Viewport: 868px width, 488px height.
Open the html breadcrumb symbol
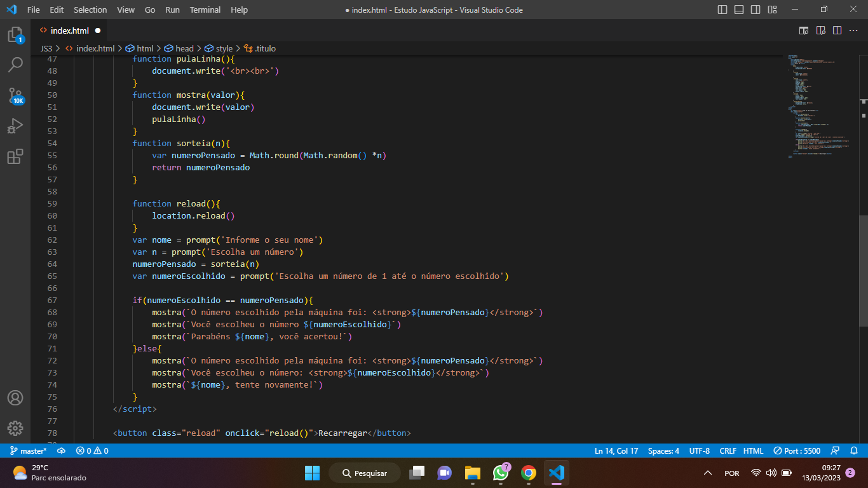(x=140, y=48)
